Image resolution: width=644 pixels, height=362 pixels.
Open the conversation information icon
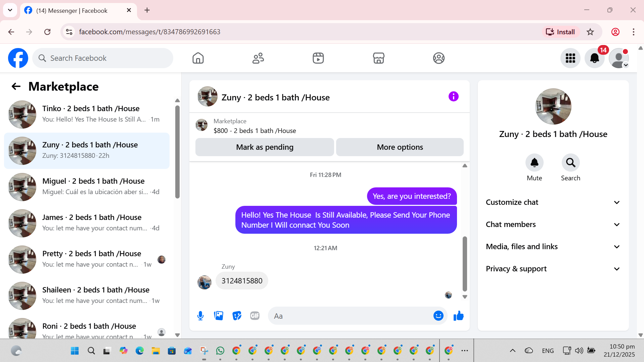[453, 96]
